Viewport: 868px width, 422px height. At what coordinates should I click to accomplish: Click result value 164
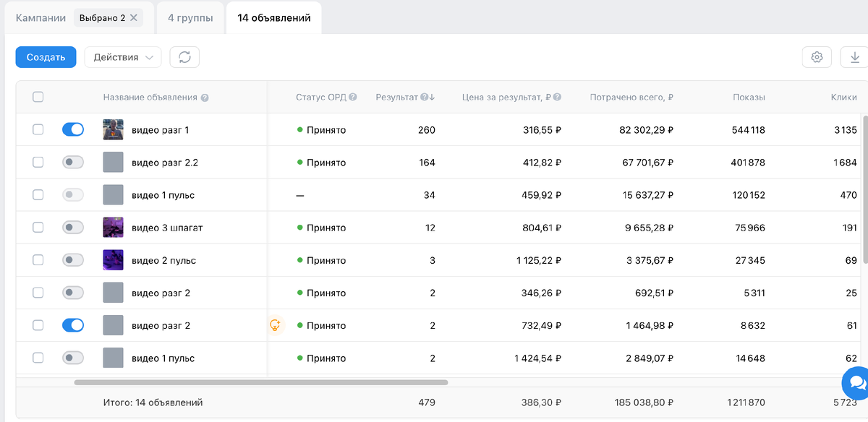point(427,163)
